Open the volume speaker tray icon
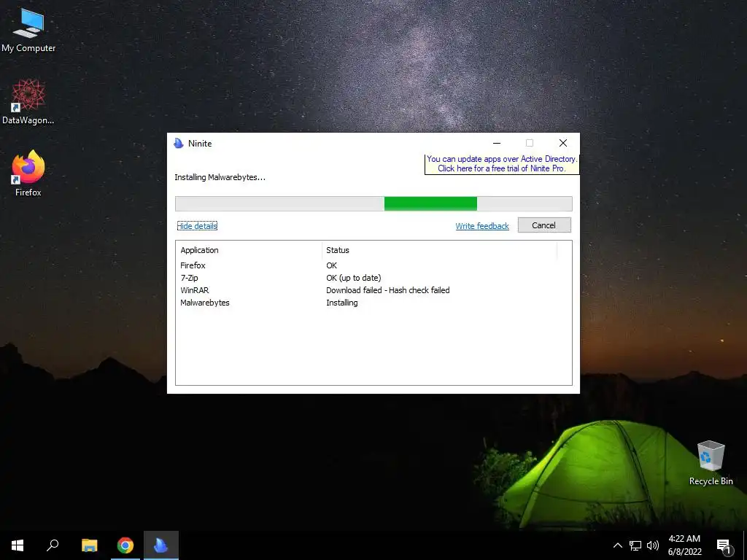The height and width of the screenshot is (560, 747). tap(653, 545)
